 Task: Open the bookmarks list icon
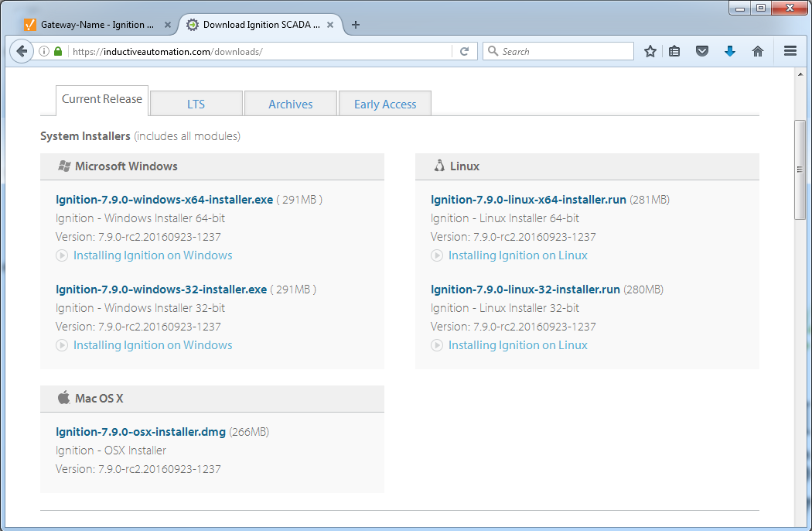point(674,51)
